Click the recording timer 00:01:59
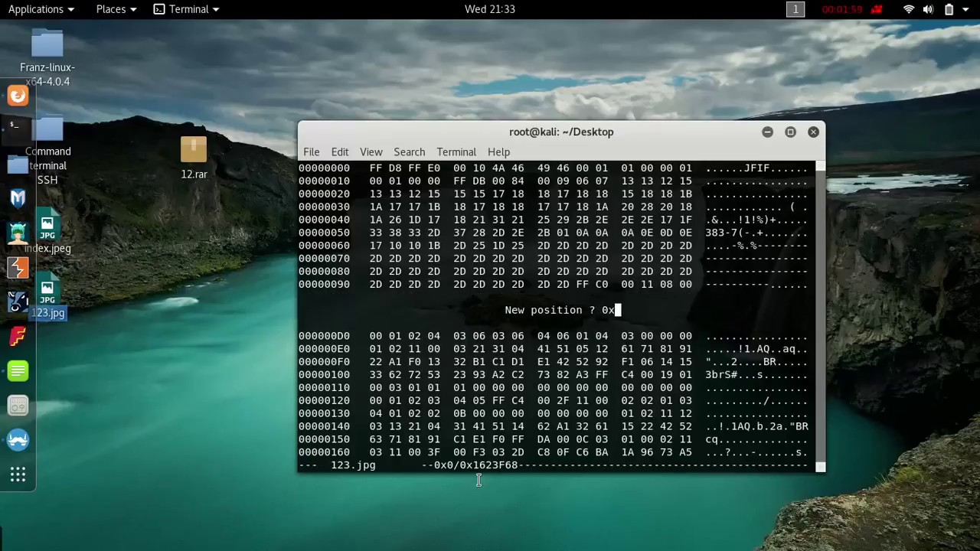Viewport: 980px width, 551px height. coord(842,9)
